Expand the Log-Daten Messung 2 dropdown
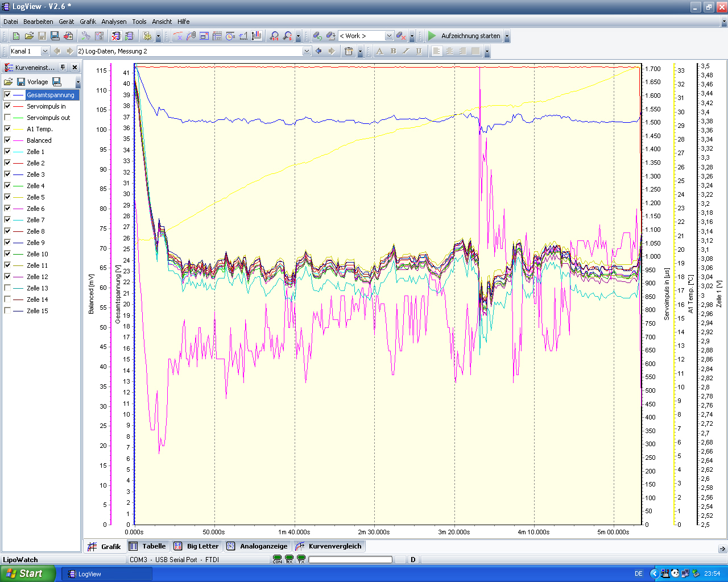 coord(307,51)
